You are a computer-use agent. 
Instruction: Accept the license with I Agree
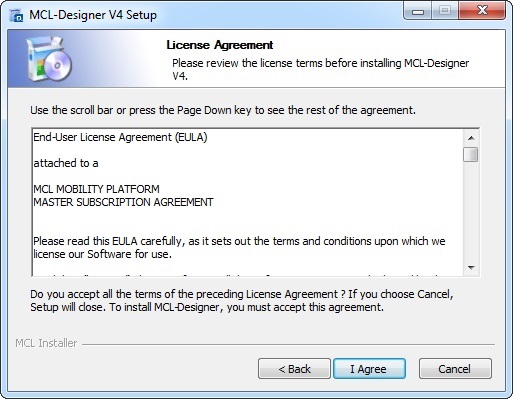click(x=369, y=369)
